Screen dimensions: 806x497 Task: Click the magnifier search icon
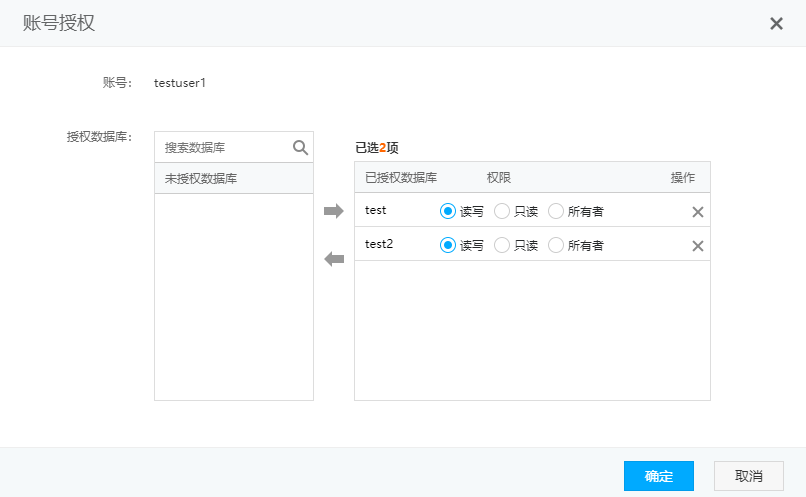300,147
